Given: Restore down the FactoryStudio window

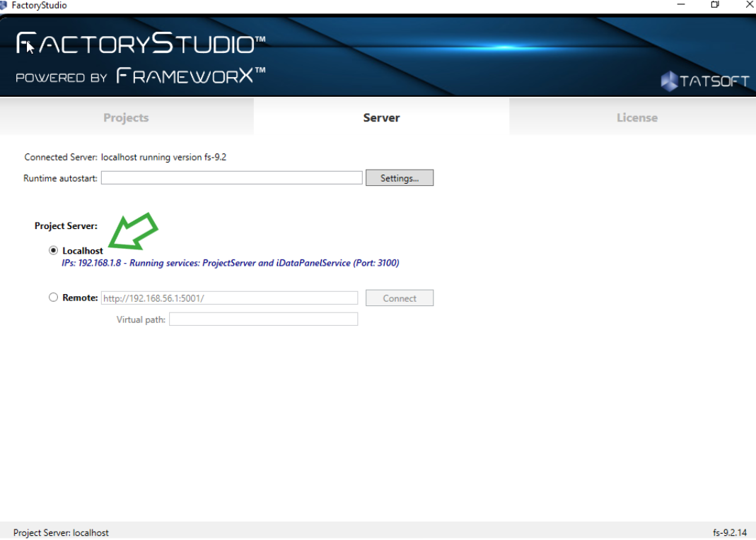Looking at the screenshot, I should pyautogui.click(x=715, y=5).
